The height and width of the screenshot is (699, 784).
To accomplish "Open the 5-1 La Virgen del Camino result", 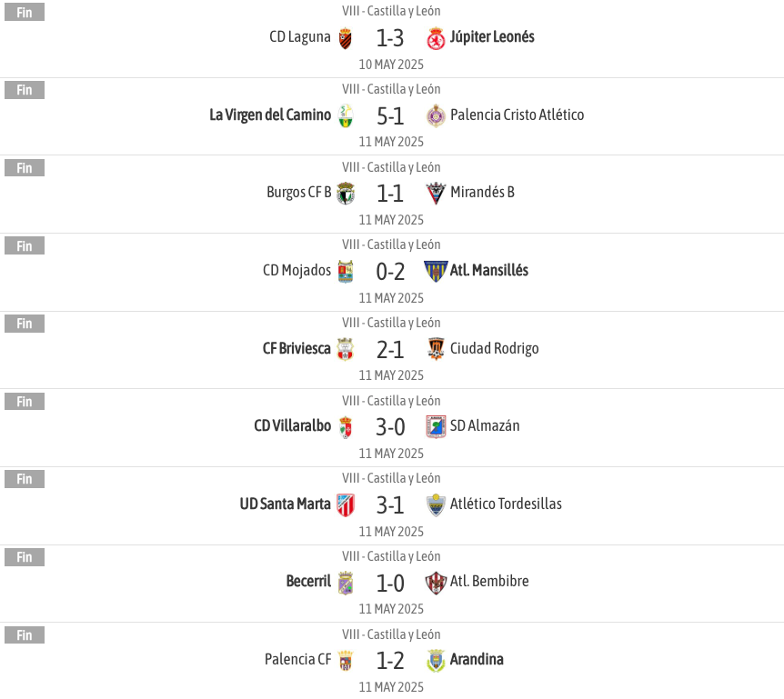I will [x=390, y=116].
